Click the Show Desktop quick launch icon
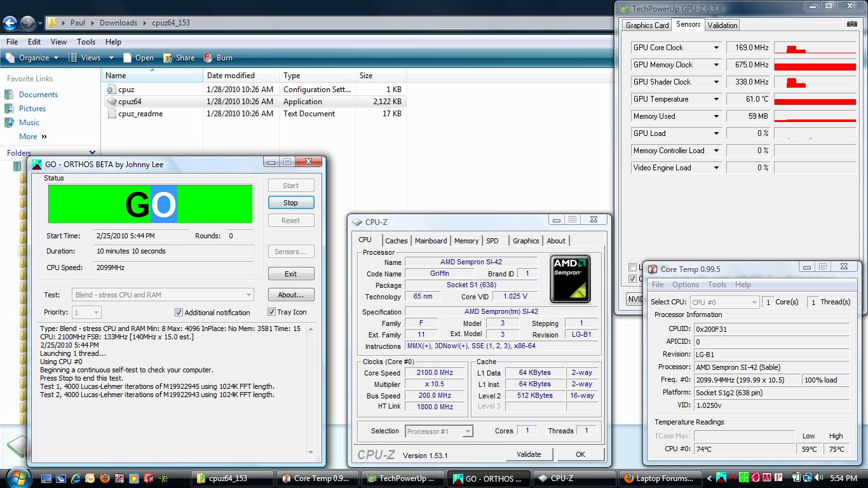 point(46,478)
